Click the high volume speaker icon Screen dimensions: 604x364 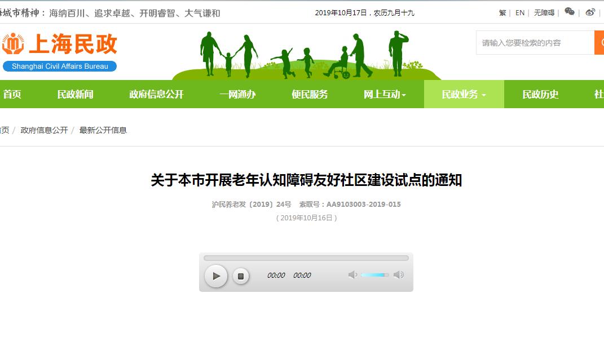coord(398,275)
